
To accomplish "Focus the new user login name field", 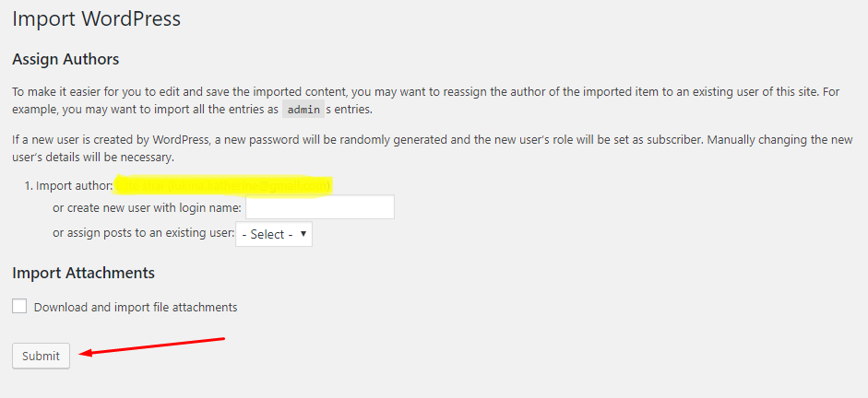I will point(319,207).
